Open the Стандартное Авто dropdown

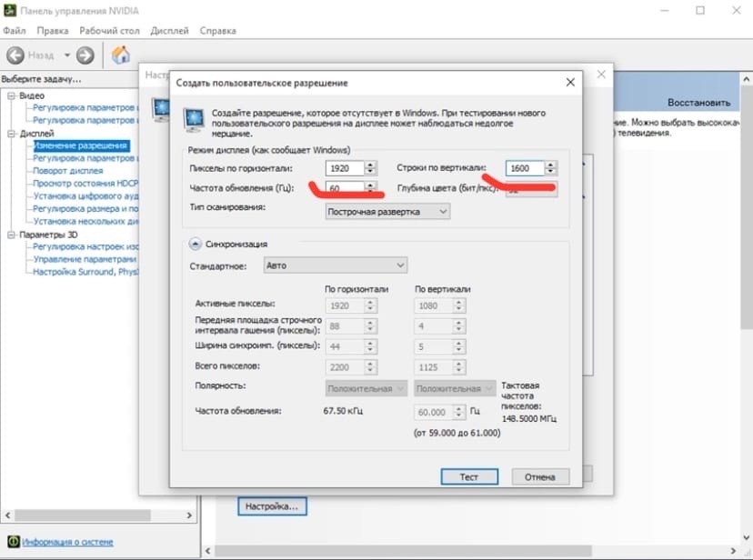click(x=336, y=265)
